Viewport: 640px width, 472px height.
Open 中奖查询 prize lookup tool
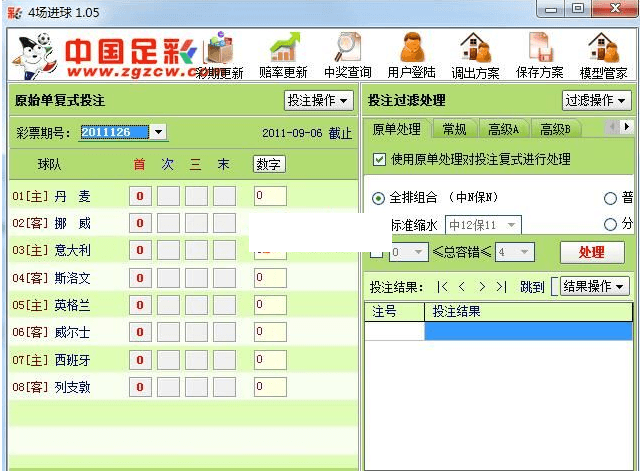coord(347,54)
